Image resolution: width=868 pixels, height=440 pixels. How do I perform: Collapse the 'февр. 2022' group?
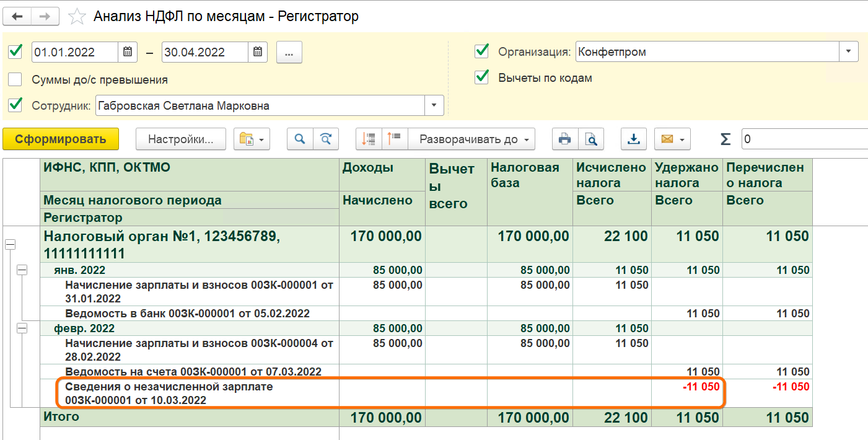[x=22, y=328]
